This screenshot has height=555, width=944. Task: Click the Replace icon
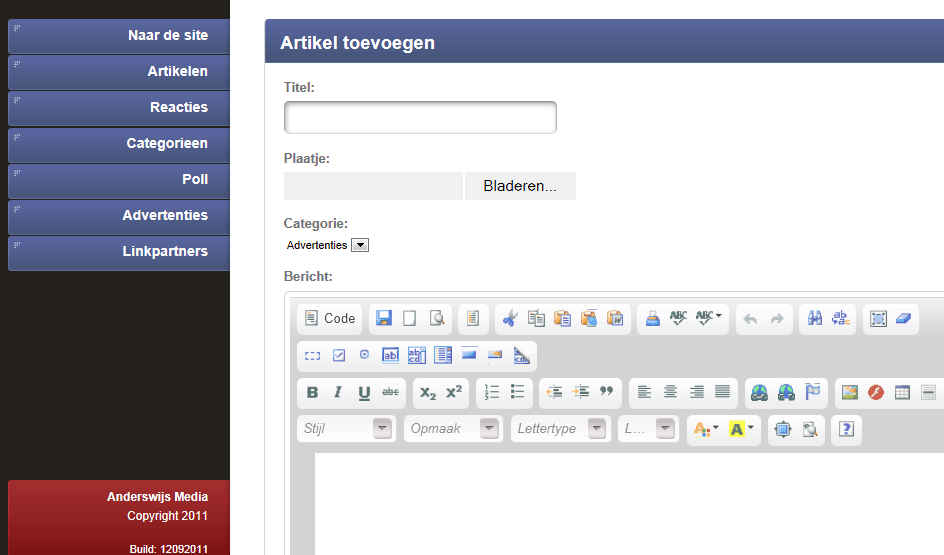[840, 318]
